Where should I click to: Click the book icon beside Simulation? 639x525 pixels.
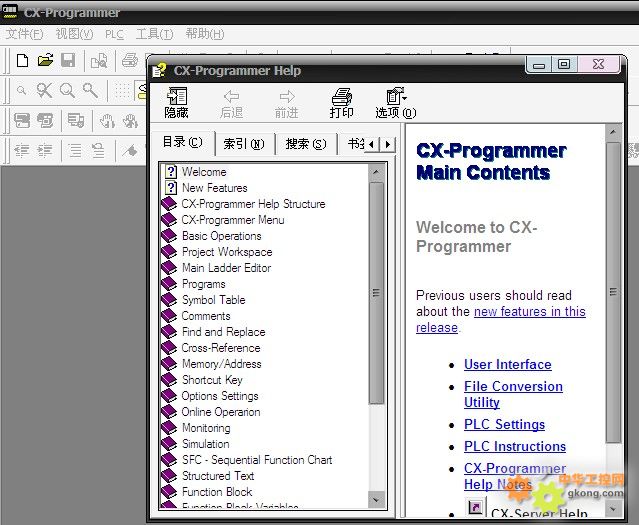(x=169, y=443)
